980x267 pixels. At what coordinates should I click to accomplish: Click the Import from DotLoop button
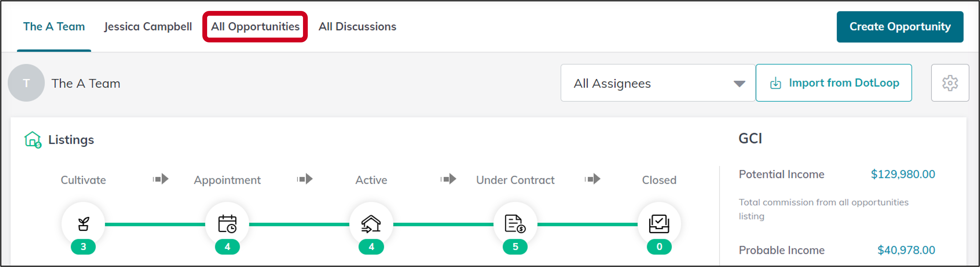pos(834,83)
